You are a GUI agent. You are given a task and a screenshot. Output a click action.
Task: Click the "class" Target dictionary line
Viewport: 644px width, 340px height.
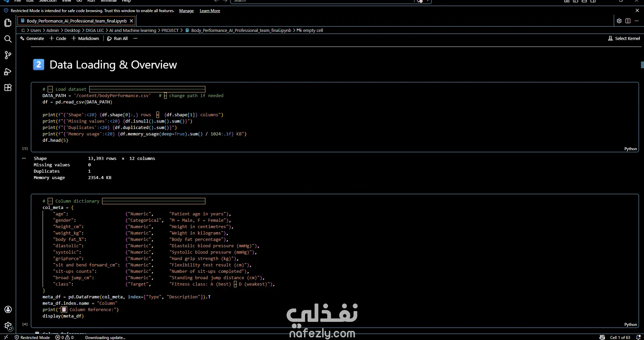tap(164, 284)
